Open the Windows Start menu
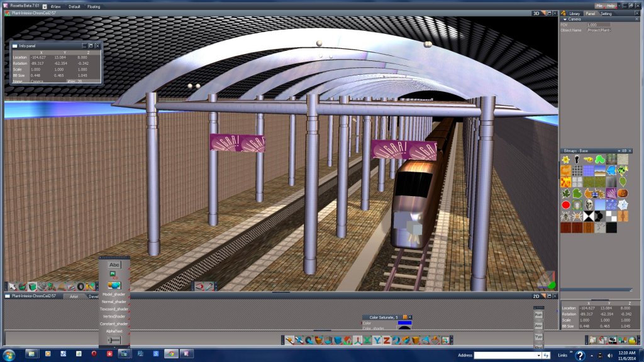This screenshot has height=362, width=644. (9, 354)
